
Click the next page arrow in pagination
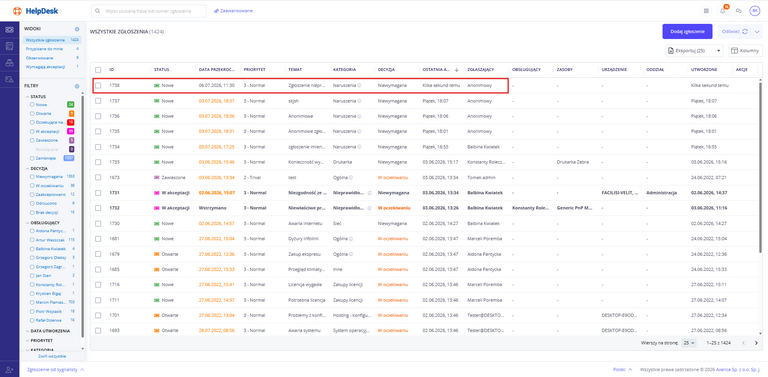[x=756, y=343]
